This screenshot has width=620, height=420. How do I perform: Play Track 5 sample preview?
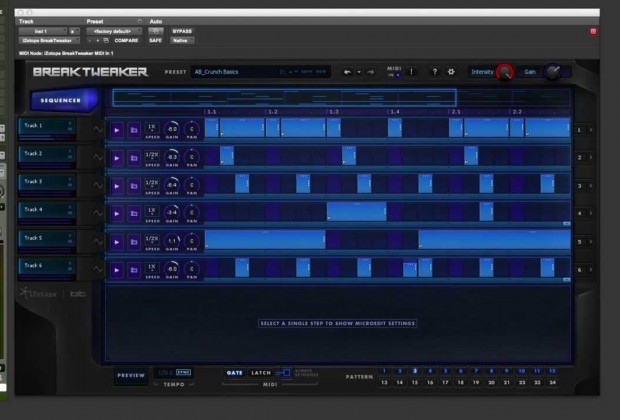pyautogui.click(x=117, y=242)
